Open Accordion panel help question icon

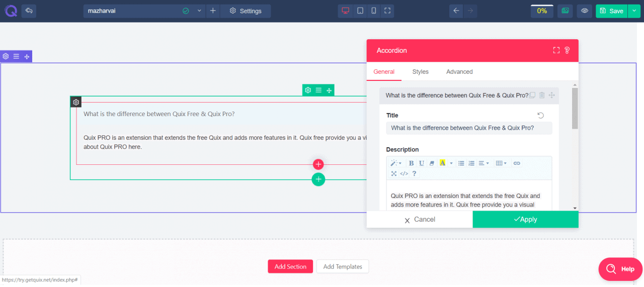pos(567,50)
